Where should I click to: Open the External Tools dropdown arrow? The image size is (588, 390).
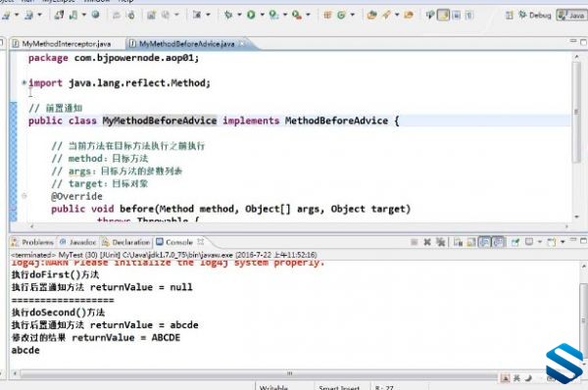[x=308, y=15]
